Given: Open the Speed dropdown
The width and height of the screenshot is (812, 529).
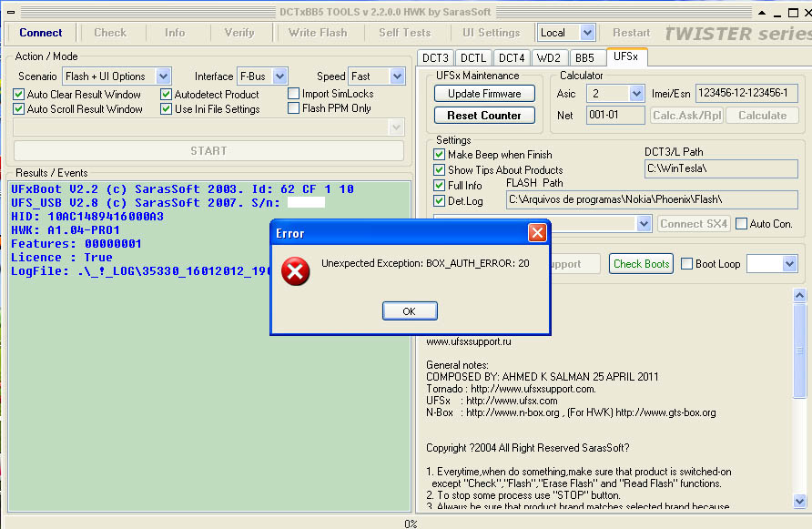Looking at the screenshot, I should coord(397,76).
